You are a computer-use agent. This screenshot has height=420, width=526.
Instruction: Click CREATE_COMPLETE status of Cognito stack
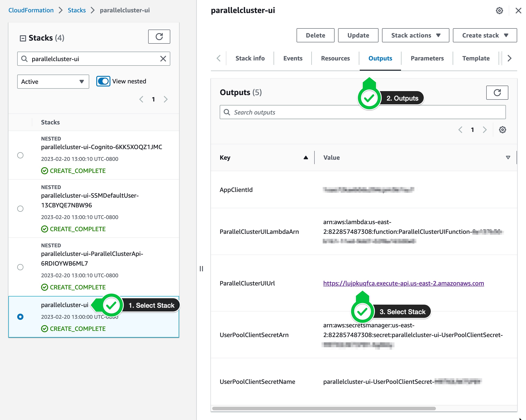(x=78, y=171)
